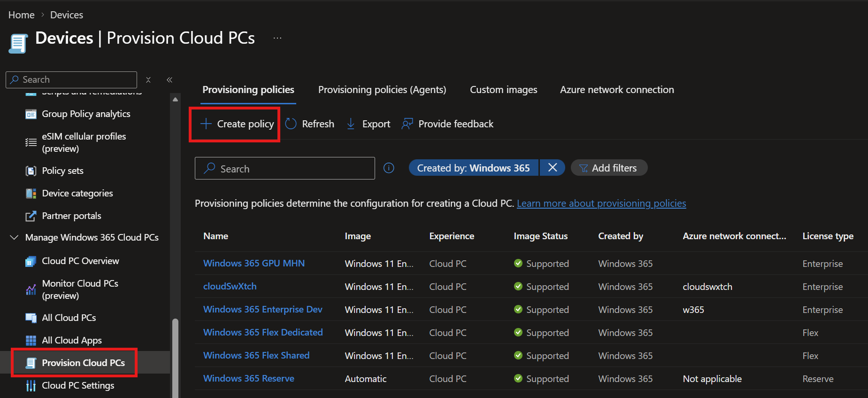Click the eSIM cellular profiles icon
This screenshot has height=398, width=868.
point(31,142)
